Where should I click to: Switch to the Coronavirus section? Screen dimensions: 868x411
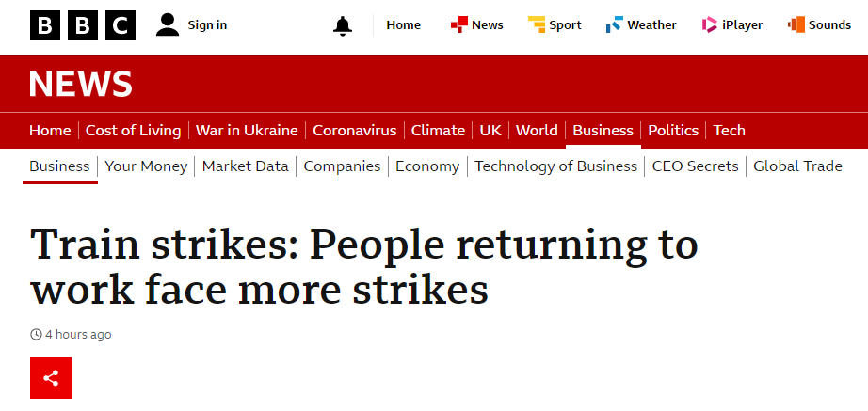(x=355, y=131)
